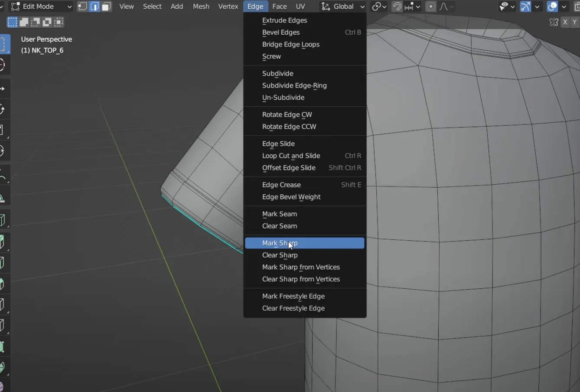580x392 pixels.
Task: Toggle viewport overlays display
Action: [x=552, y=7]
